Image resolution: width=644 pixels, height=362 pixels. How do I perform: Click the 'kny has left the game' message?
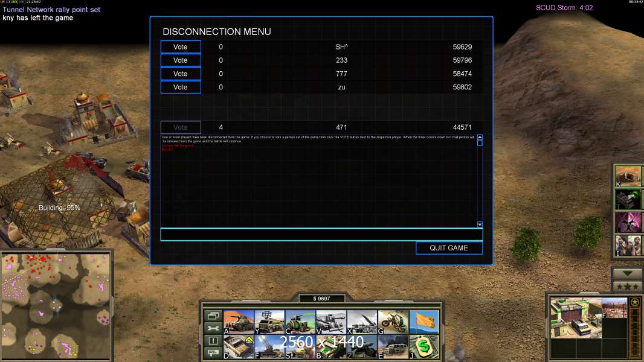(x=38, y=17)
